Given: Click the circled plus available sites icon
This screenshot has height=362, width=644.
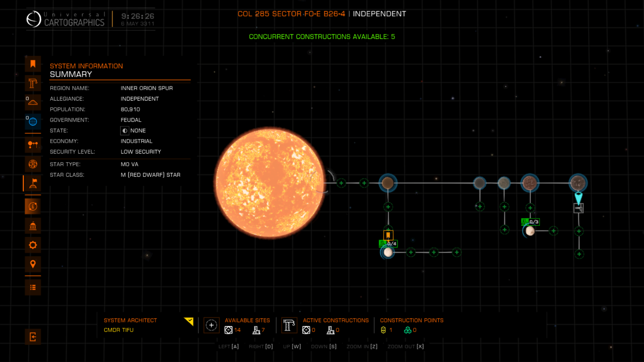Looking at the screenshot, I should pyautogui.click(x=211, y=325).
